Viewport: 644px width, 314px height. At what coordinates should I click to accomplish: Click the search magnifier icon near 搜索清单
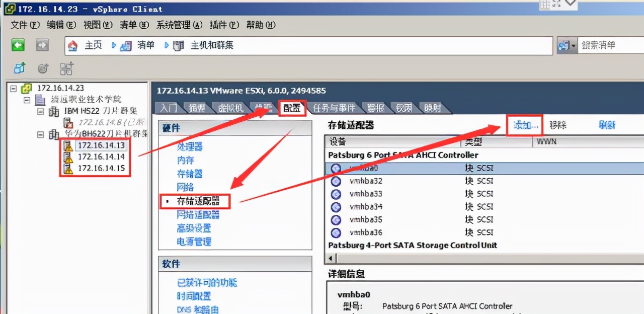(565, 45)
